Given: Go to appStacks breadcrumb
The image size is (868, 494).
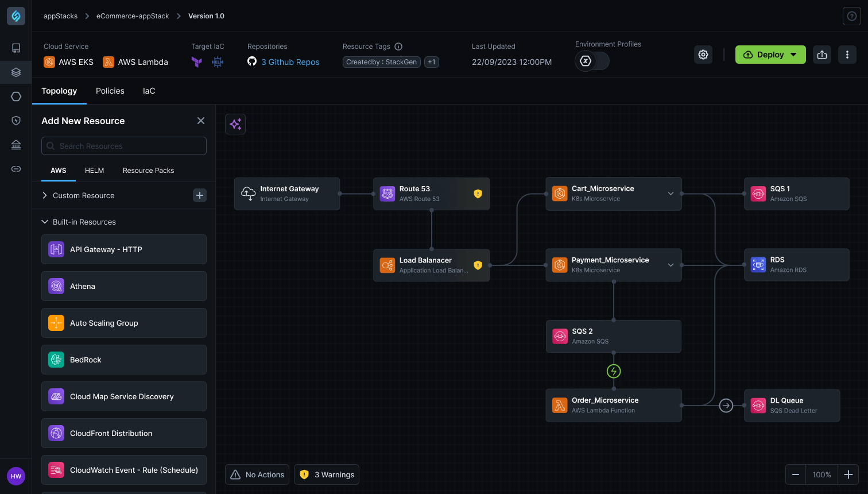Looking at the screenshot, I should 60,16.
